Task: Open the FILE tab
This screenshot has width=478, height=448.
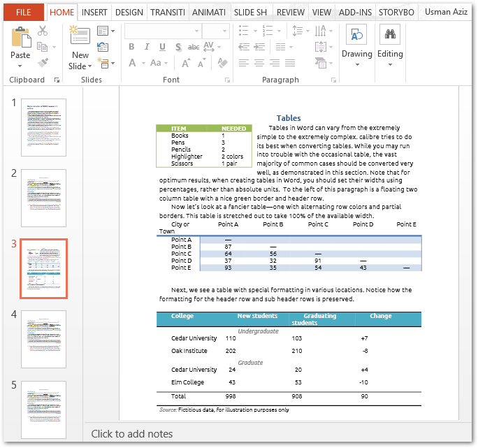Action: click(x=23, y=13)
